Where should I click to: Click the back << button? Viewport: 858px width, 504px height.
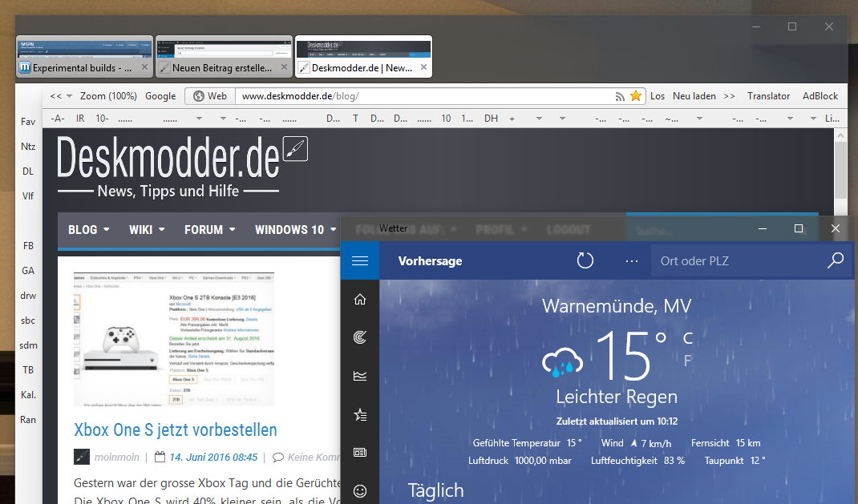[x=56, y=96]
